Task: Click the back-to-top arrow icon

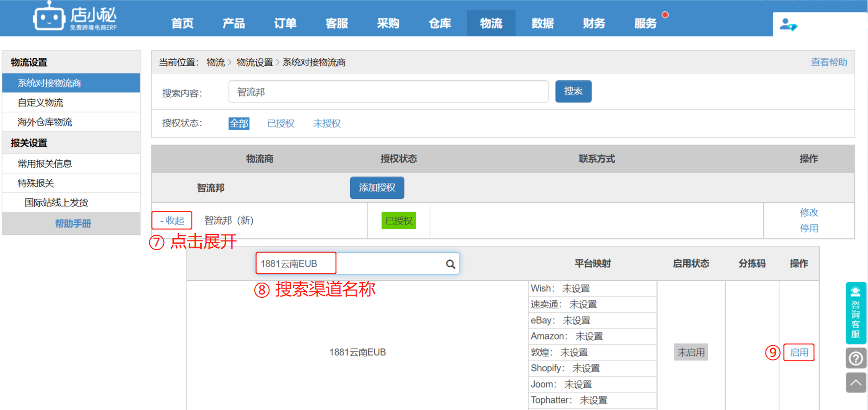Action: point(856,383)
